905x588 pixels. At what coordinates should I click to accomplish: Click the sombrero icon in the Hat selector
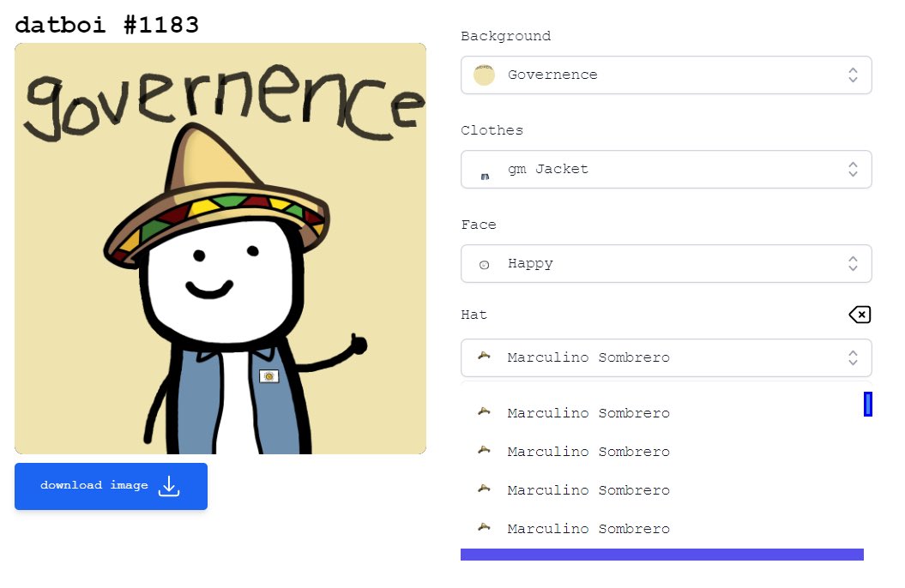point(484,357)
